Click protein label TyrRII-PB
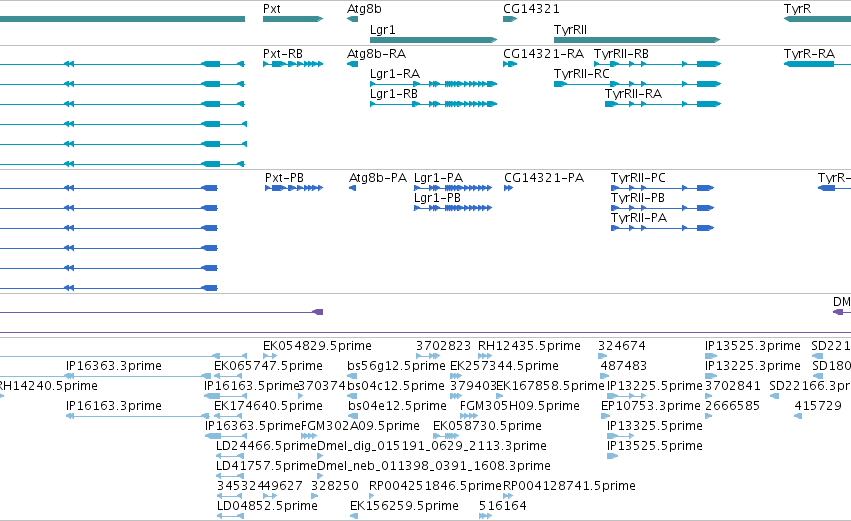This screenshot has width=851, height=521. tap(638, 198)
